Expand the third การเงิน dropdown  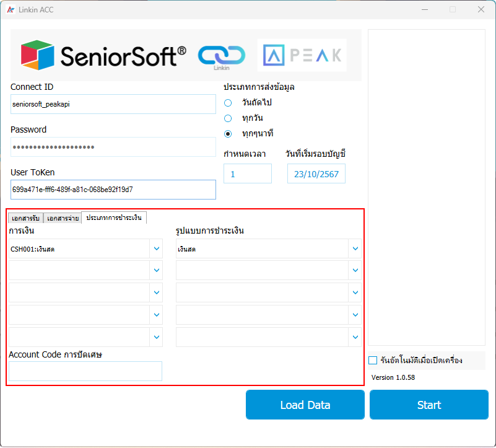coord(157,292)
